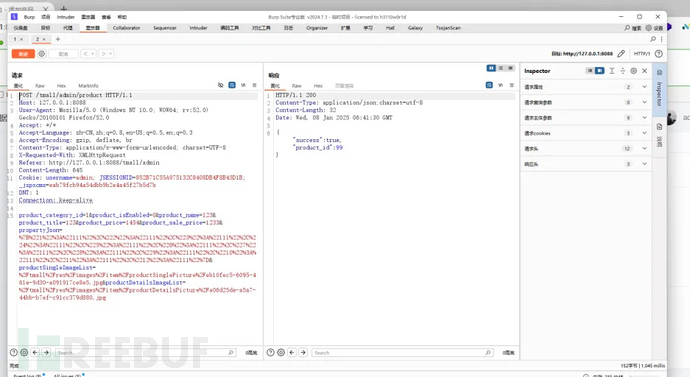Open help icon next to HTTP/1
This screenshot has height=377, width=690.
coord(658,54)
